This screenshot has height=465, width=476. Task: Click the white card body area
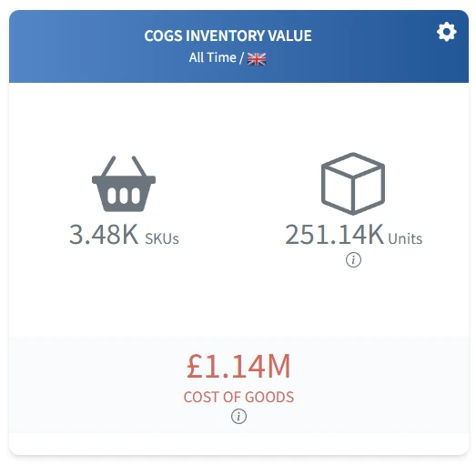tap(238, 209)
